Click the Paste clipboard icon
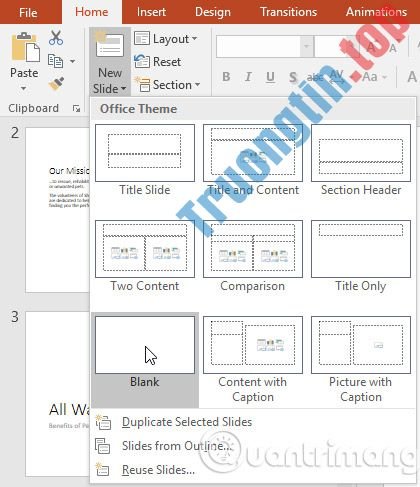The height and width of the screenshot is (487, 420). pyautogui.click(x=25, y=47)
